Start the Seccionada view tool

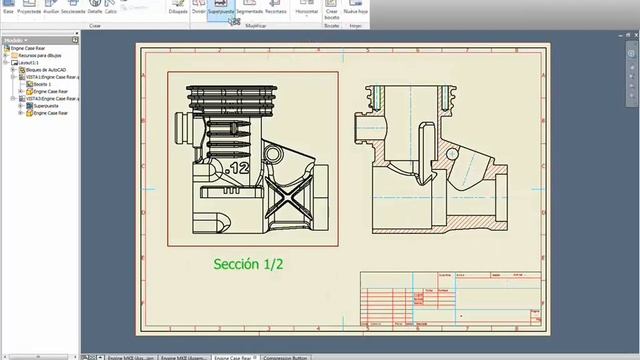(x=73, y=7)
